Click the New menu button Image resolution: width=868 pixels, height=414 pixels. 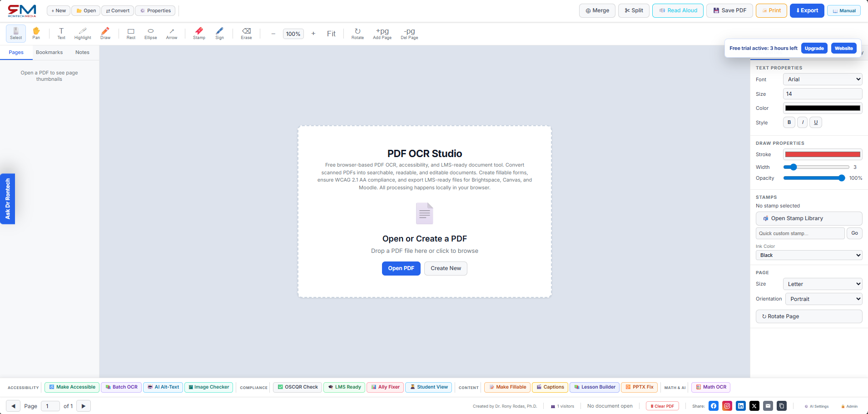click(x=59, y=10)
